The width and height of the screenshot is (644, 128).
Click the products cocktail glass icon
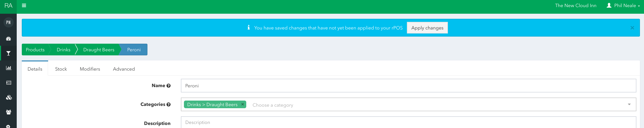[x=9, y=53]
